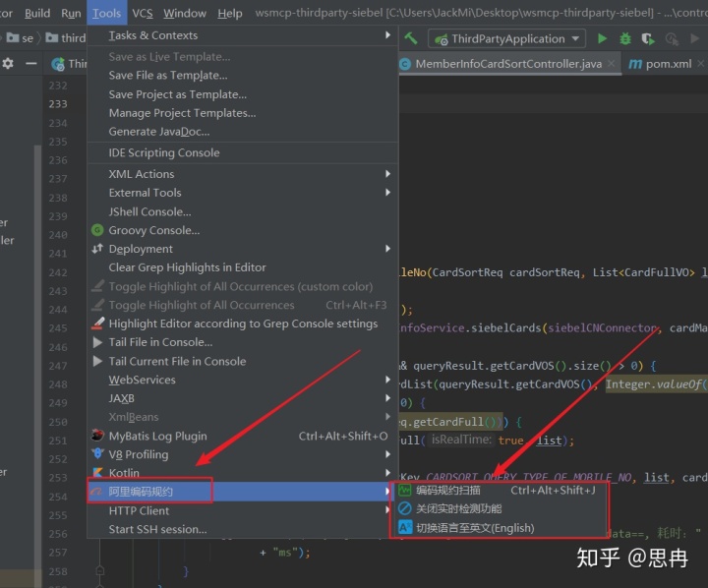
Task: Click the 'se' breadcrumb folder
Action: 20,38
